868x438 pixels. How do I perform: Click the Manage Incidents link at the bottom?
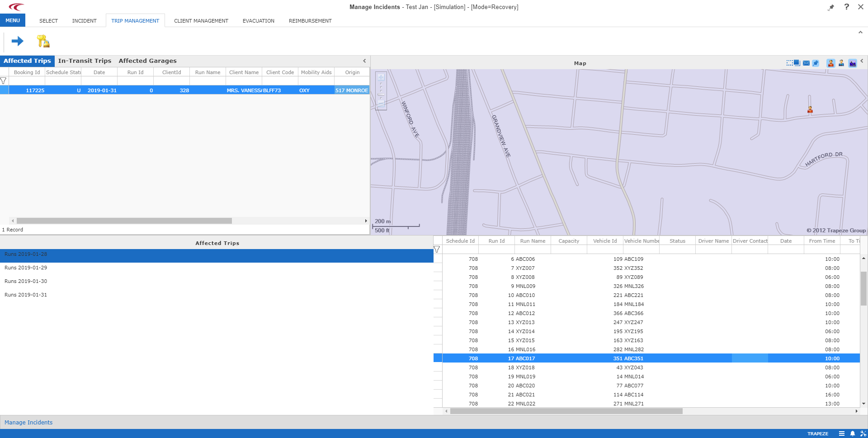click(28, 422)
